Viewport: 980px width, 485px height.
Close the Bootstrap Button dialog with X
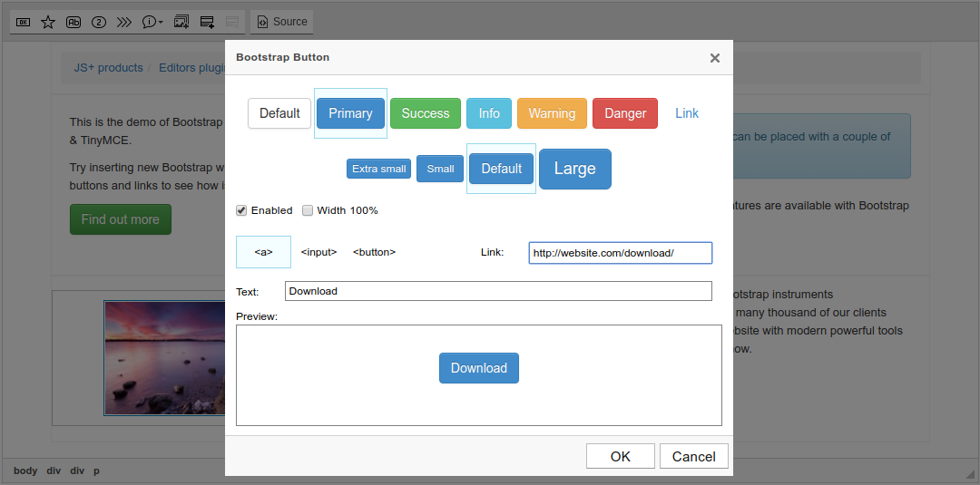click(714, 58)
